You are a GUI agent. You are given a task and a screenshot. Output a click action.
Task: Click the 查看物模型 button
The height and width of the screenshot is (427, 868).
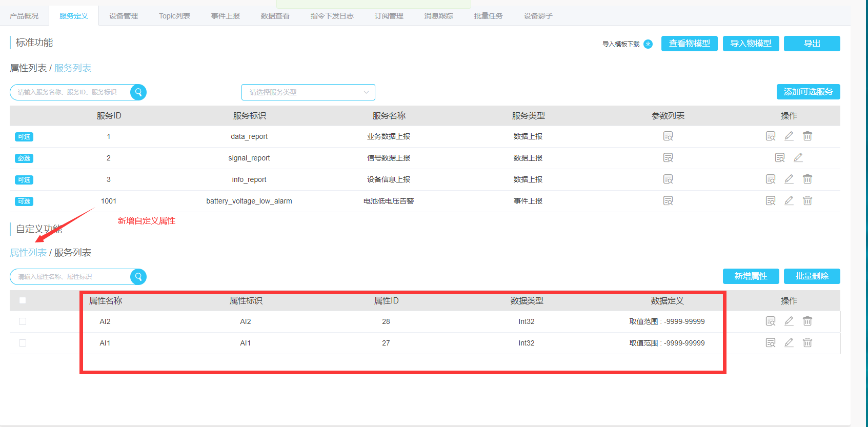pos(690,44)
